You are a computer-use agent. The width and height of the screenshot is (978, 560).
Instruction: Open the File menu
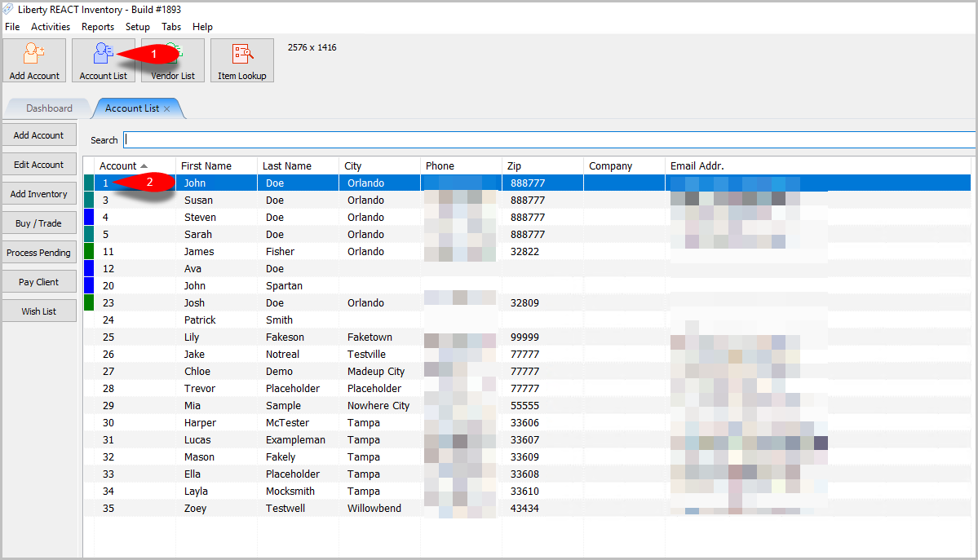tap(12, 27)
